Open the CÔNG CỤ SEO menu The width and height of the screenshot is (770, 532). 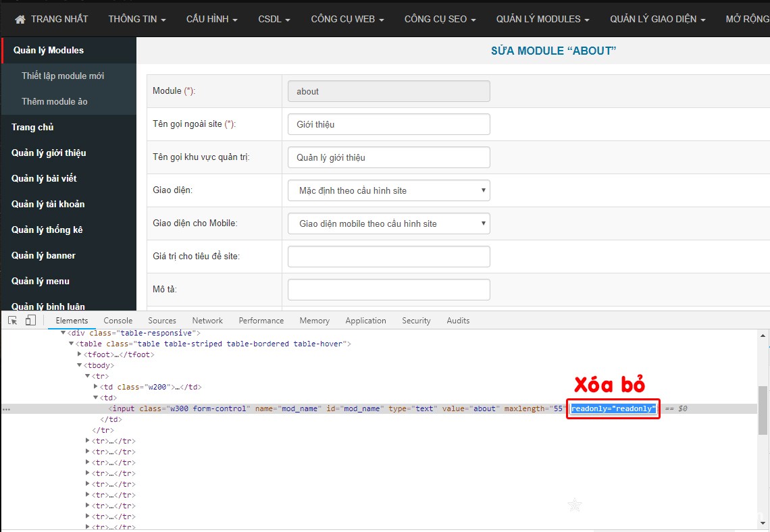(x=440, y=19)
